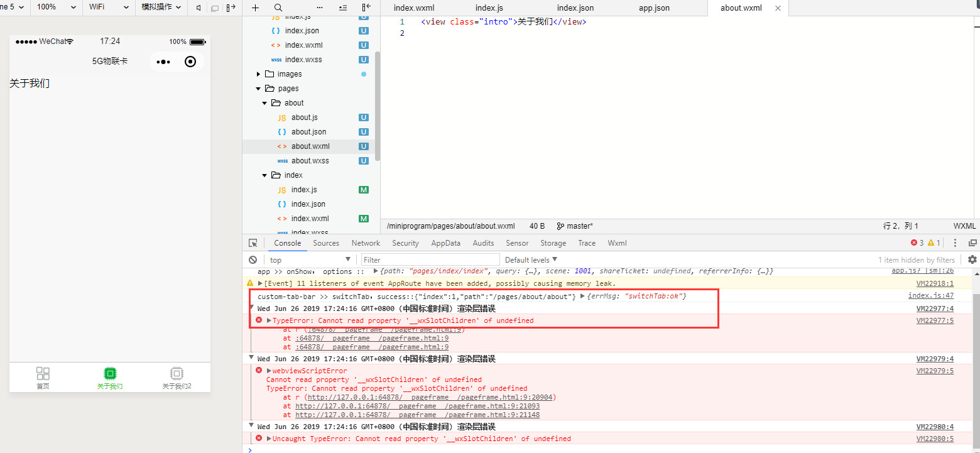
Task: Tap the capsule close circle button
Action: pyautogui.click(x=191, y=62)
